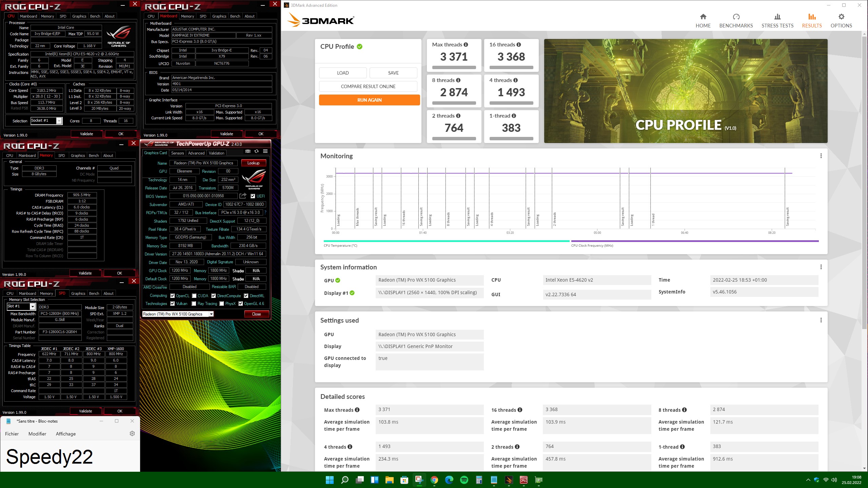
Task: Open Monitoring panel three-dot menu
Action: click(821, 156)
